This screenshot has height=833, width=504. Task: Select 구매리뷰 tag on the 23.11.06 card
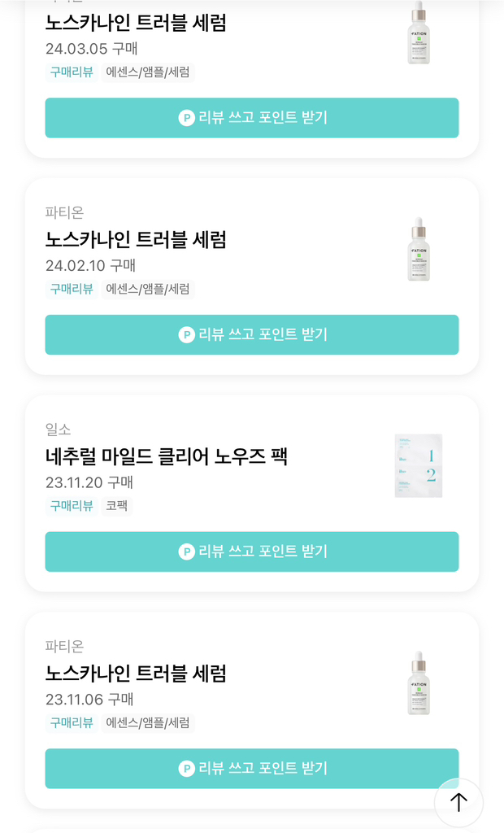click(x=72, y=722)
